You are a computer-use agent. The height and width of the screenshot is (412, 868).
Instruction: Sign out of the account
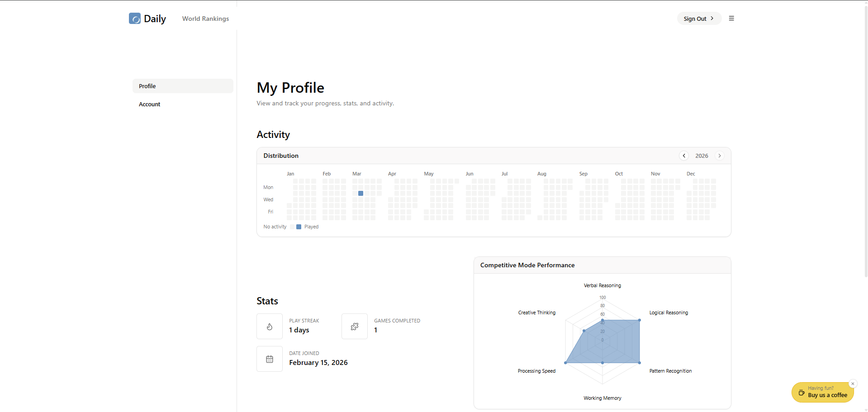694,19
